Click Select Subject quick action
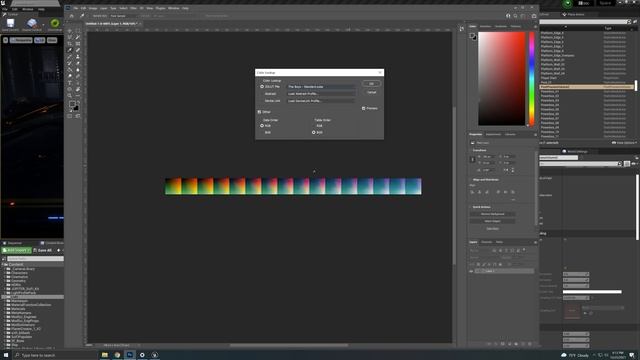Screen dimensions: 640x360 point(493,221)
